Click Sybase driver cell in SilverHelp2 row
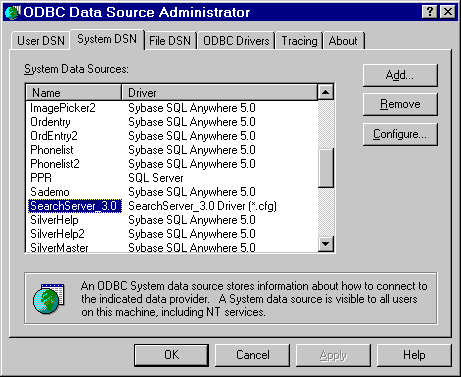 click(192, 234)
